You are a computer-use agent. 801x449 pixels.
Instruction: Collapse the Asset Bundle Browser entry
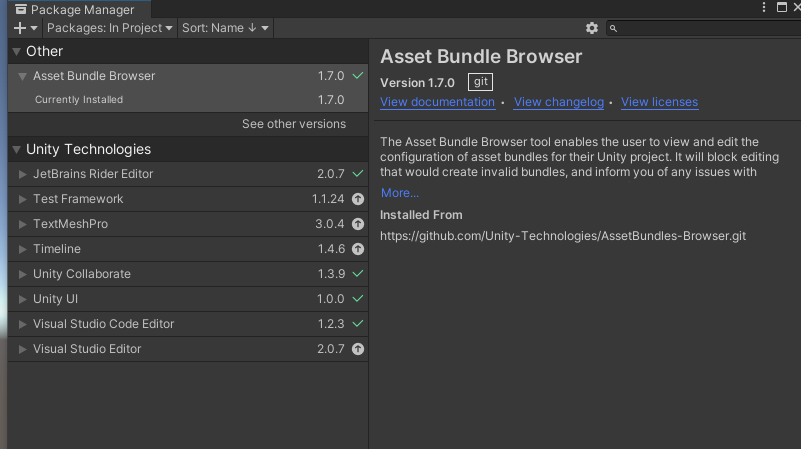(22, 76)
